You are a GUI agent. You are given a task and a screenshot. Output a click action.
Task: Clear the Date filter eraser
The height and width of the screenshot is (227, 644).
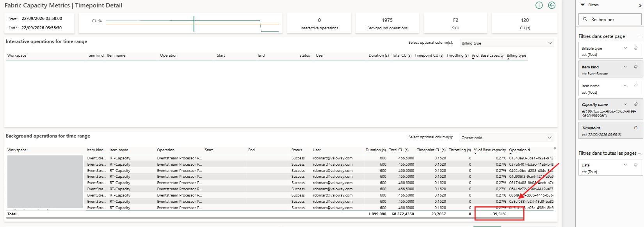636,165
